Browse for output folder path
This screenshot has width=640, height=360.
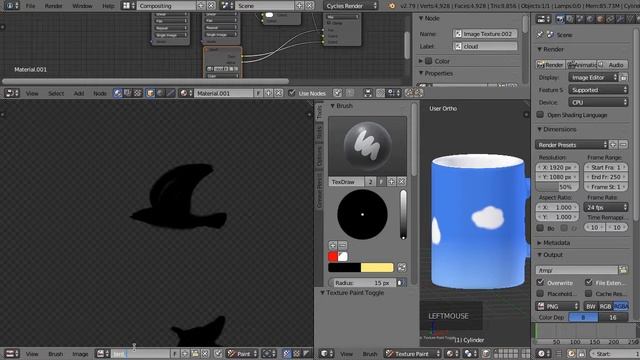coord(623,270)
